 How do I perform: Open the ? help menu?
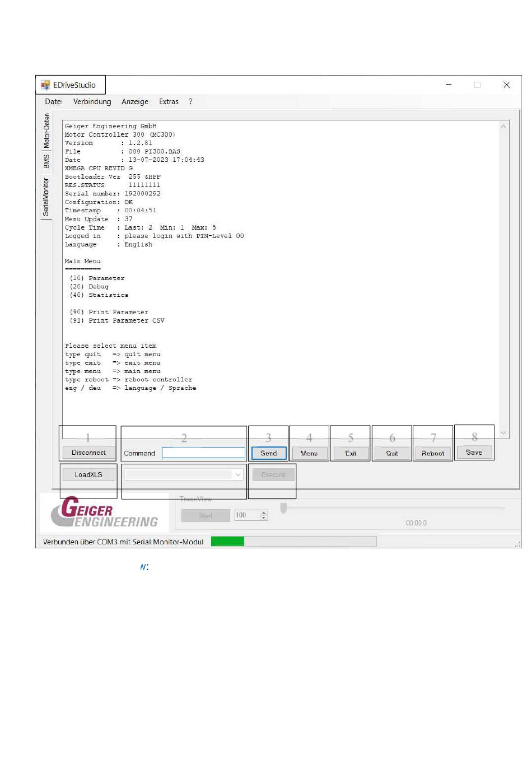[x=190, y=101]
